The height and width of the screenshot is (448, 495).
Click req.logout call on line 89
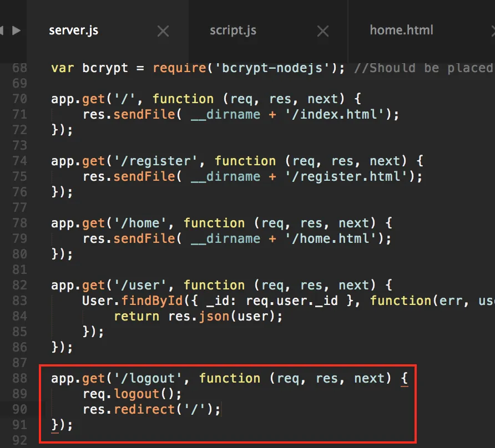pyautogui.click(x=132, y=394)
